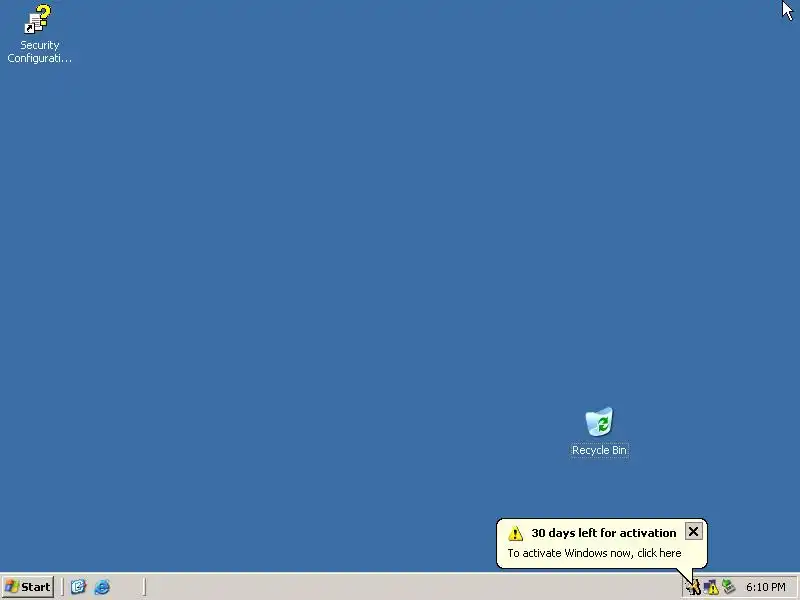
Task: Click the 6:10 PM taskbar clock
Action: point(765,587)
